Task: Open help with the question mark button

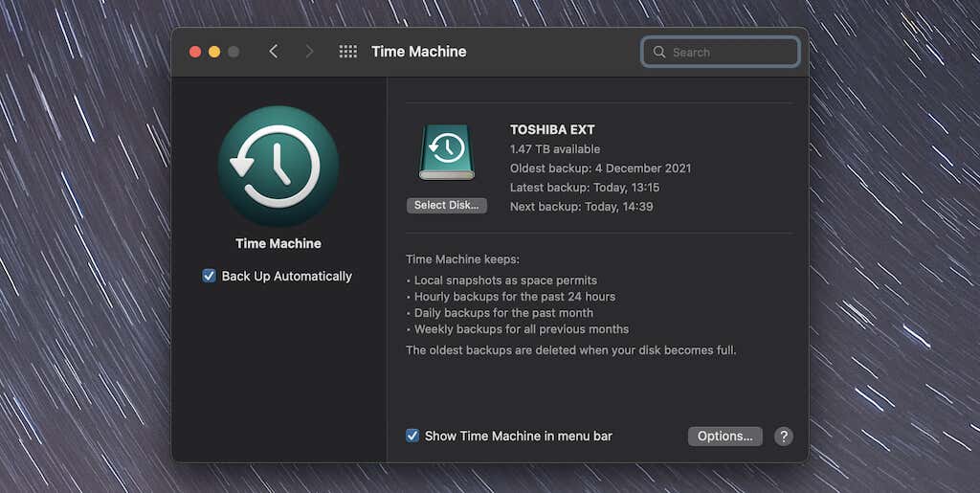Action: tap(784, 437)
